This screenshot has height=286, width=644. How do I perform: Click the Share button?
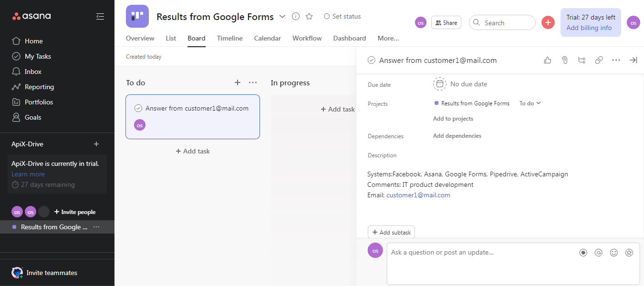pos(446,22)
